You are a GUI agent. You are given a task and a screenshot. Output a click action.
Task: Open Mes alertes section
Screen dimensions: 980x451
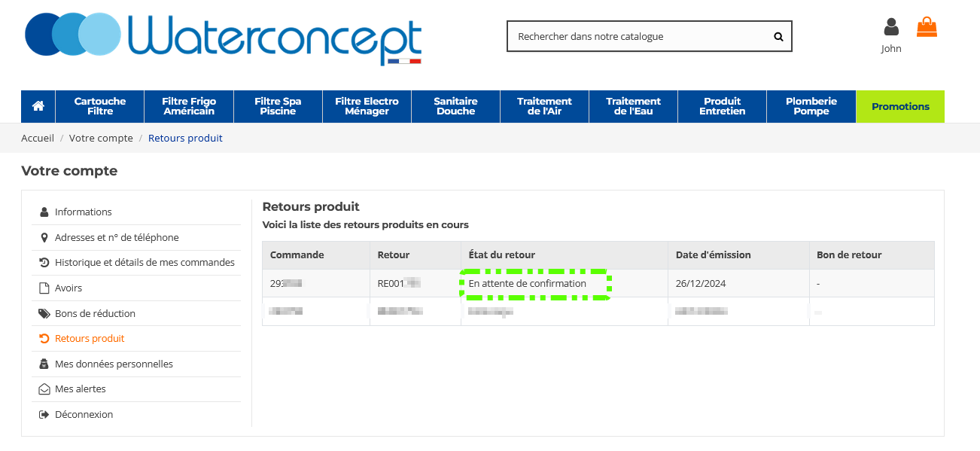80,389
